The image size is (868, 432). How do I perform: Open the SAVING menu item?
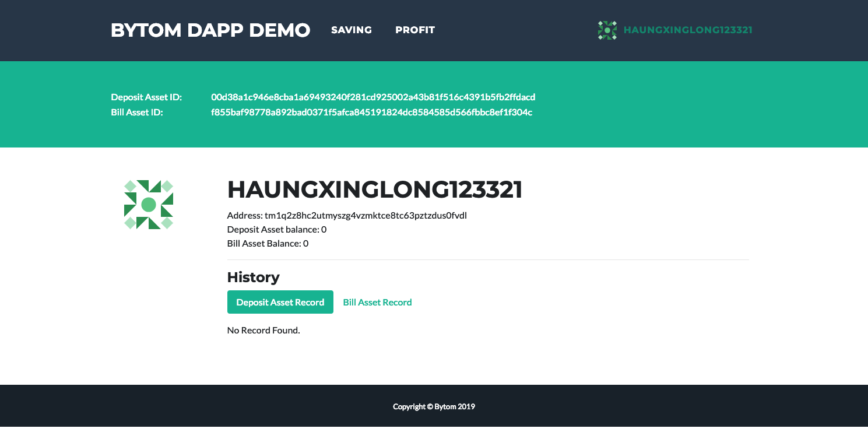pyautogui.click(x=352, y=30)
